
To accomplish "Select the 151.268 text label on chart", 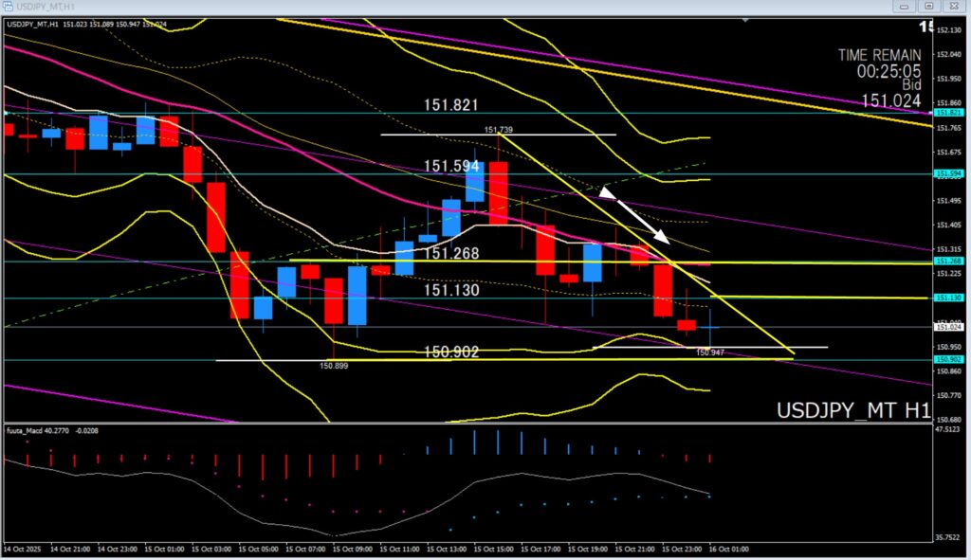I will [451, 254].
